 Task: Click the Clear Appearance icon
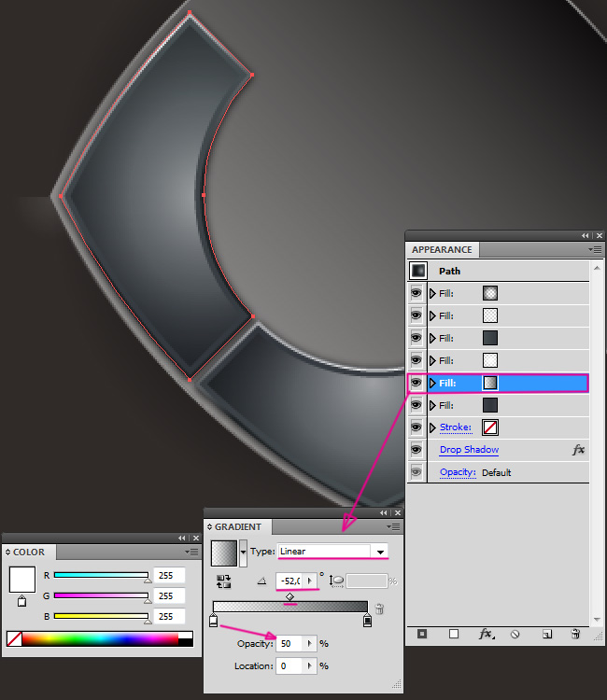(515, 634)
